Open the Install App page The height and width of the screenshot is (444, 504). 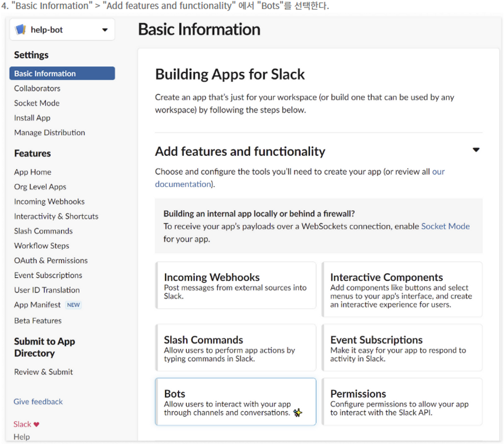point(32,118)
